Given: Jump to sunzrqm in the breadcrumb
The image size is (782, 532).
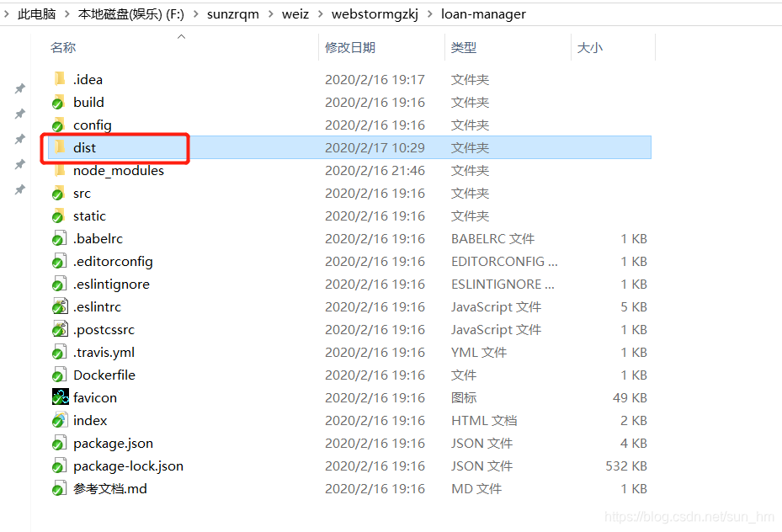Looking at the screenshot, I should tap(233, 14).
